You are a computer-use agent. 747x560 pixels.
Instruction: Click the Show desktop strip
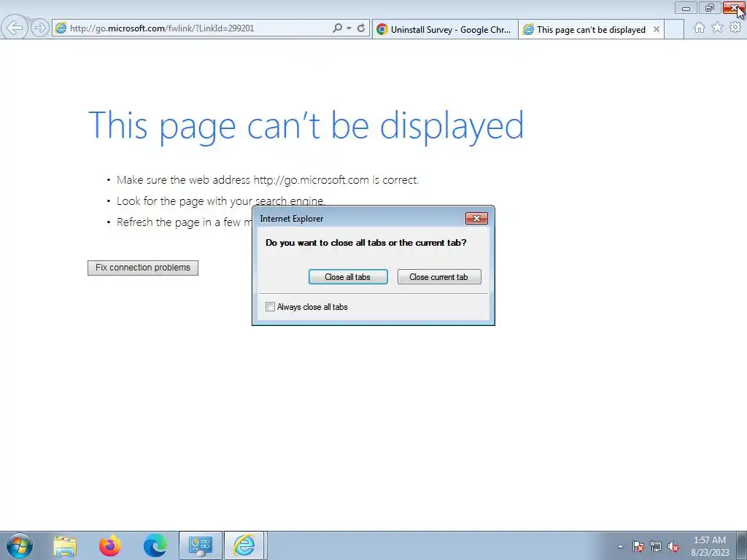pyautogui.click(x=742, y=545)
